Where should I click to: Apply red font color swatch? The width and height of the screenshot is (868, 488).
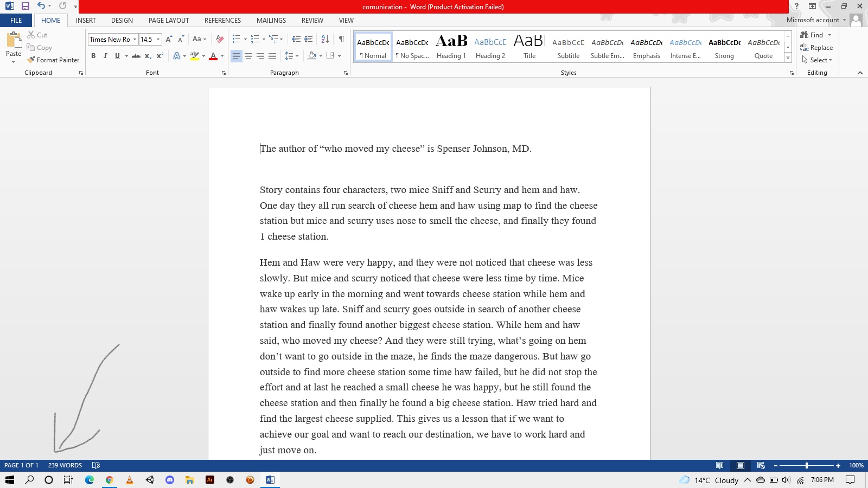pyautogui.click(x=213, y=56)
